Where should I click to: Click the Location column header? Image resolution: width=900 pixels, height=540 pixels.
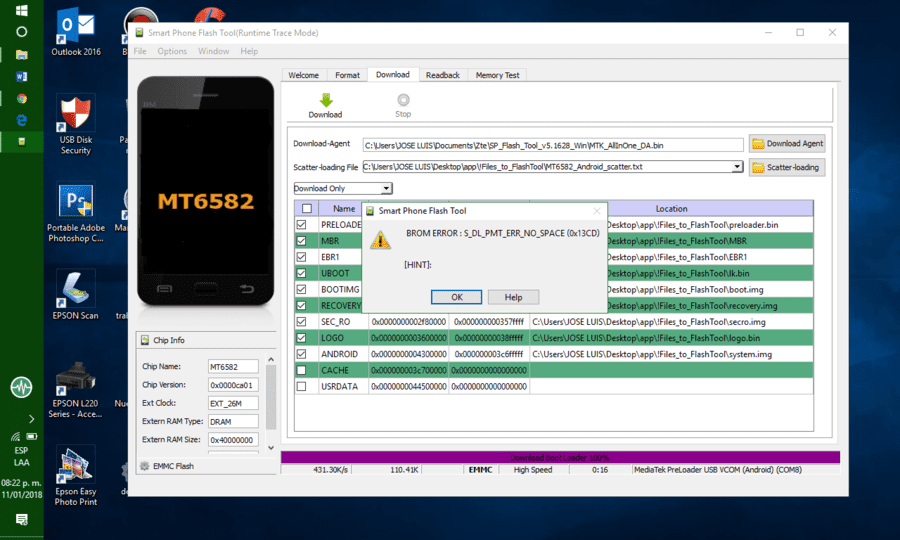[x=671, y=208]
